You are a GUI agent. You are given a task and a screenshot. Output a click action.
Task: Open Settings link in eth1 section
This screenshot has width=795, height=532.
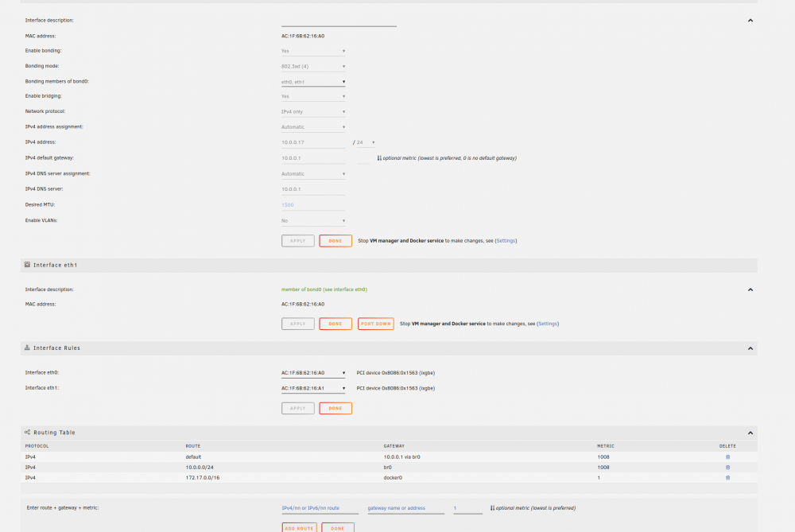pyautogui.click(x=548, y=324)
